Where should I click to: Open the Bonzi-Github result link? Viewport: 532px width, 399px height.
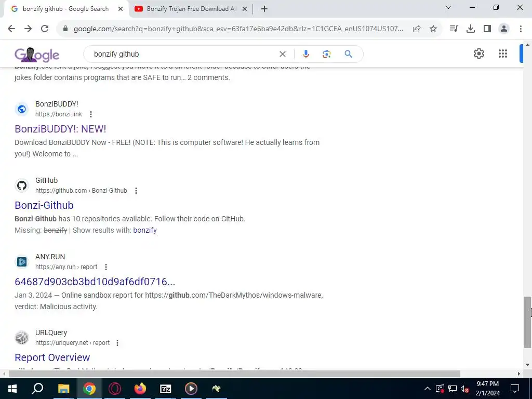(44, 205)
